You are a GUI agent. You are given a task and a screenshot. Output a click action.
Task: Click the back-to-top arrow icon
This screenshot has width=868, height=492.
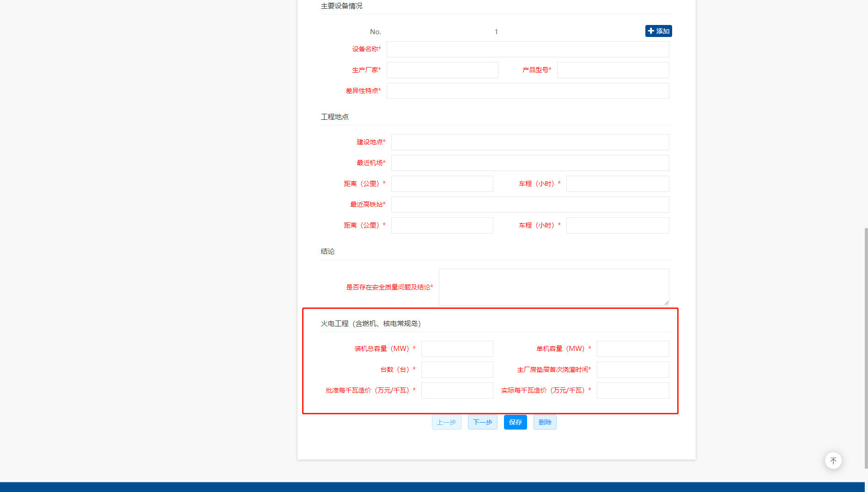coord(833,461)
